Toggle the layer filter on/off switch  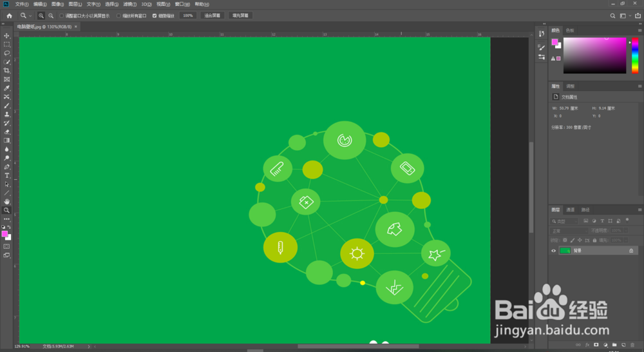627,220
